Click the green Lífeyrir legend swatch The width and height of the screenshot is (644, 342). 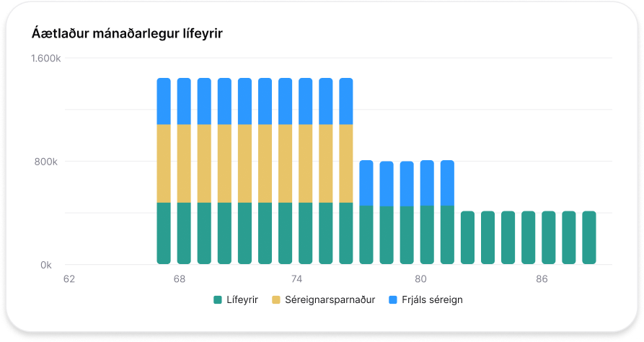pos(217,299)
